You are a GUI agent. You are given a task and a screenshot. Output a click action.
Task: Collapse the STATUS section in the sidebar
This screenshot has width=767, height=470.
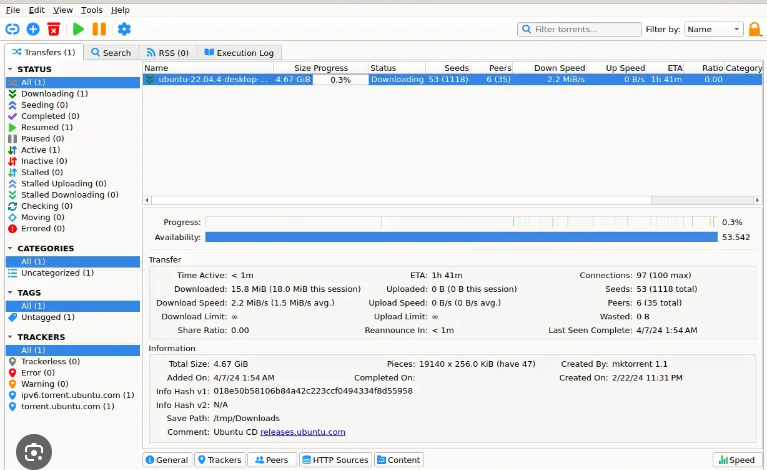click(x=10, y=70)
